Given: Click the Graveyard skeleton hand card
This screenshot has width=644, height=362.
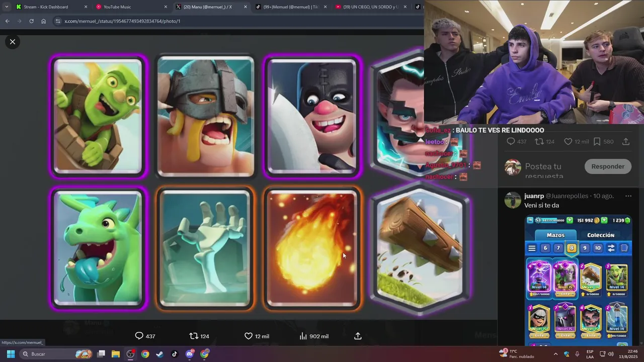Looking at the screenshot, I should pyautogui.click(x=205, y=248).
